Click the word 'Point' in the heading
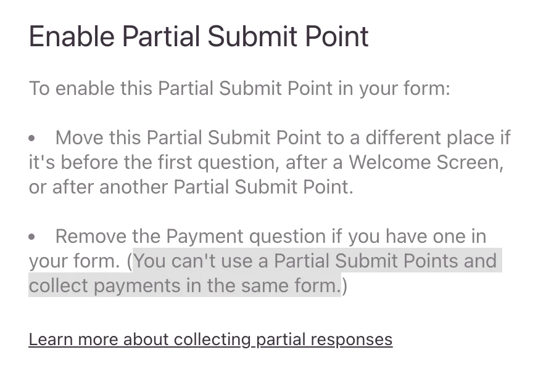538x392 pixels. [337, 36]
